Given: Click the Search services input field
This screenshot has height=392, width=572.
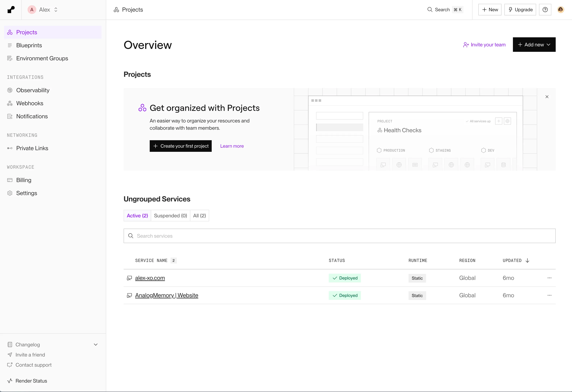Looking at the screenshot, I should tap(339, 236).
